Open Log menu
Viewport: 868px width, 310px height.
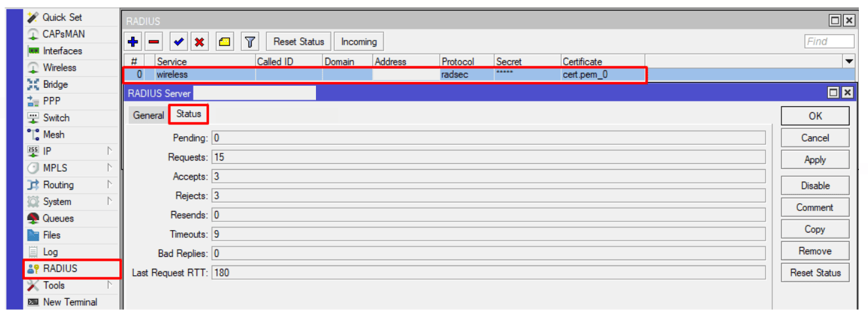pos(50,252)
